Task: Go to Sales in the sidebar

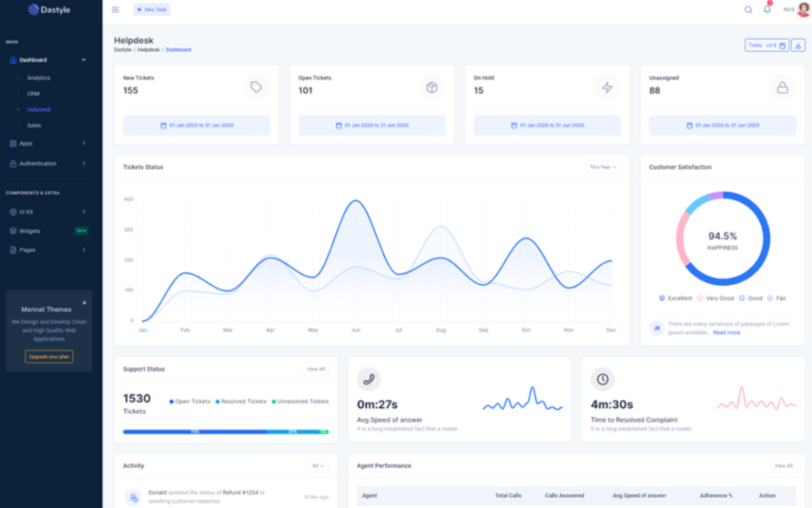Action: pyautogui.click(x=34, y=125)
